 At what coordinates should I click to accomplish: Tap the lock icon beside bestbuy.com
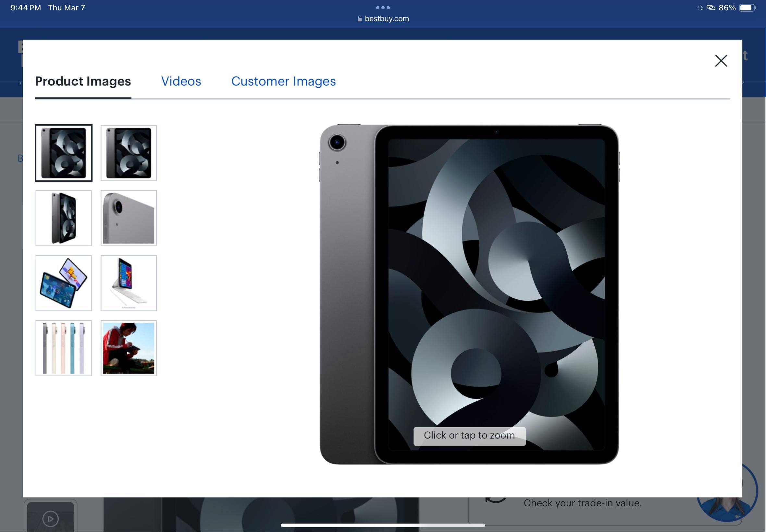(360, 19)
